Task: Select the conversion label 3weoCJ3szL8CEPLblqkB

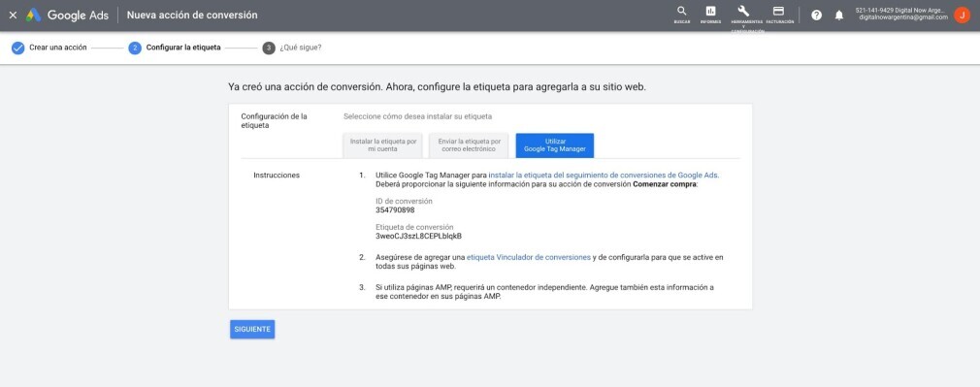Action: click(419, 237)
